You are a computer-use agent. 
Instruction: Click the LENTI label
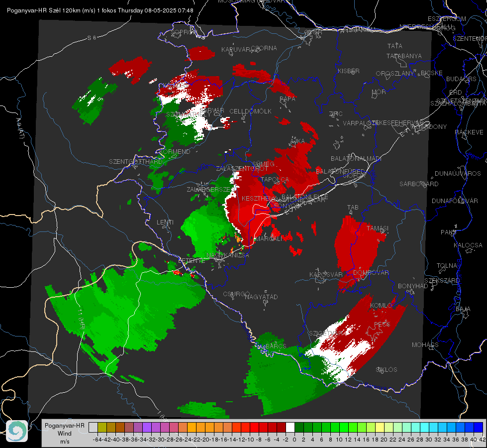(165, 223)
